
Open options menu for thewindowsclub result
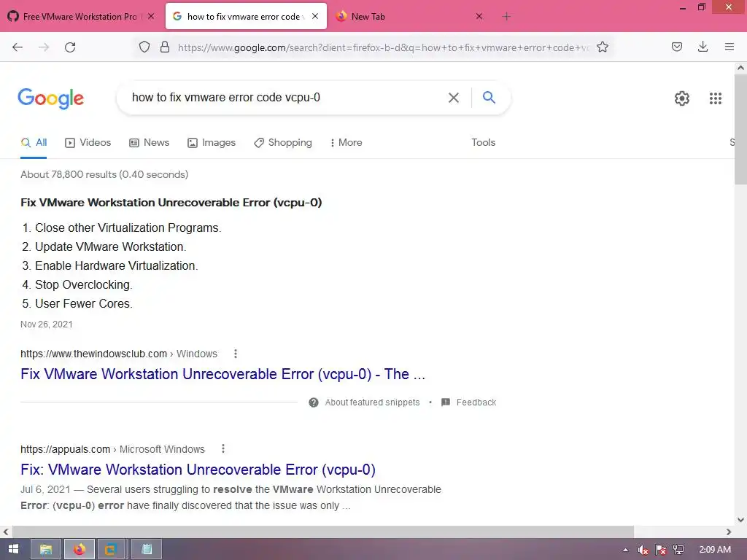point(236,354)
